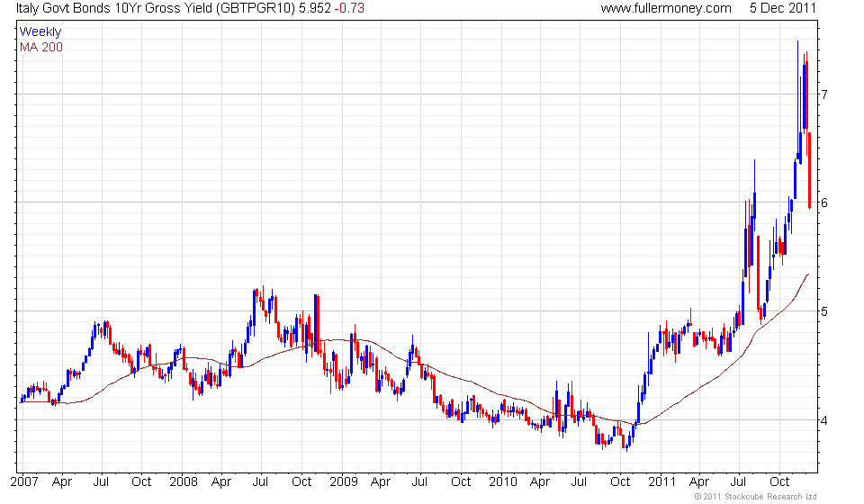Click the date '5 Dec 2011'

[782, 8]
